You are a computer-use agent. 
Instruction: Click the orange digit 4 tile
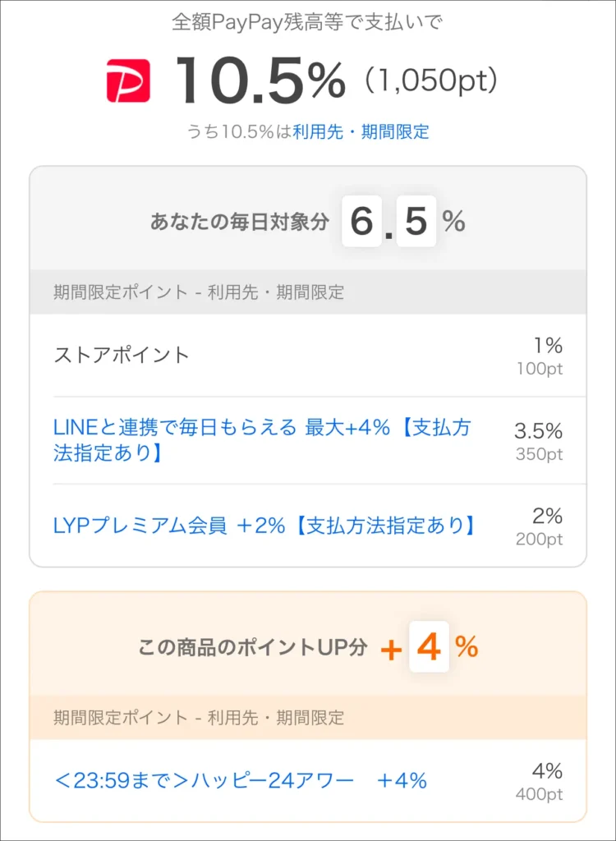tap(429, 648)
